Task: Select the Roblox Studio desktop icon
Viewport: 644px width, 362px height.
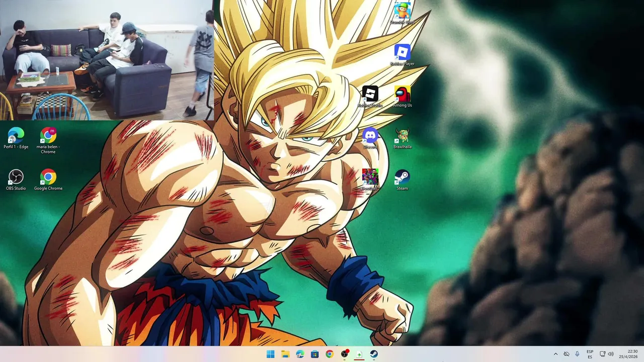Action: [370, 97]
